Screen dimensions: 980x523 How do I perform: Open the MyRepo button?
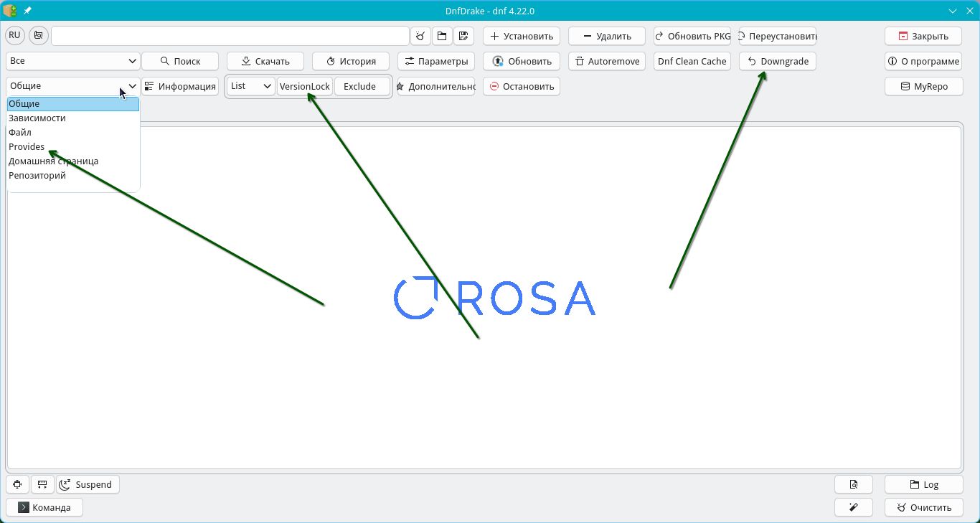[x=923, y=86]
